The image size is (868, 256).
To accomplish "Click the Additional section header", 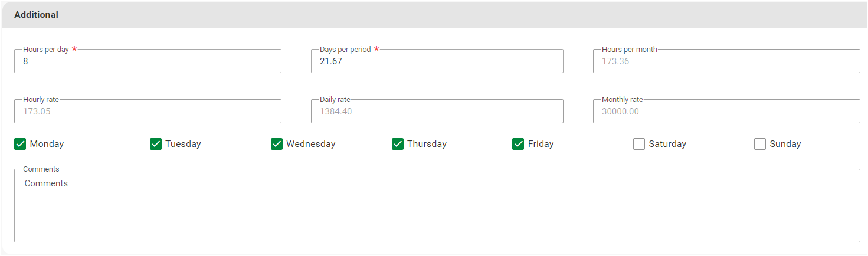I will [x=37, y=15].
